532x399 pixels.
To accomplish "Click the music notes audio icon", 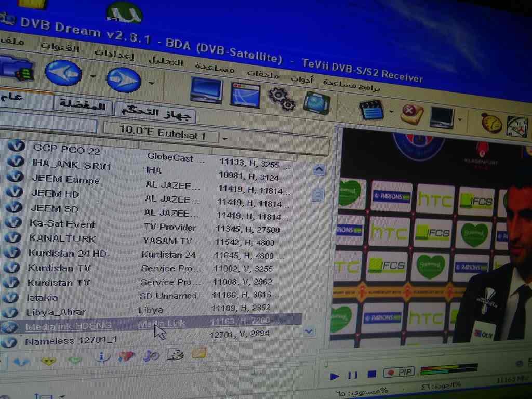I will click(151, 355).
